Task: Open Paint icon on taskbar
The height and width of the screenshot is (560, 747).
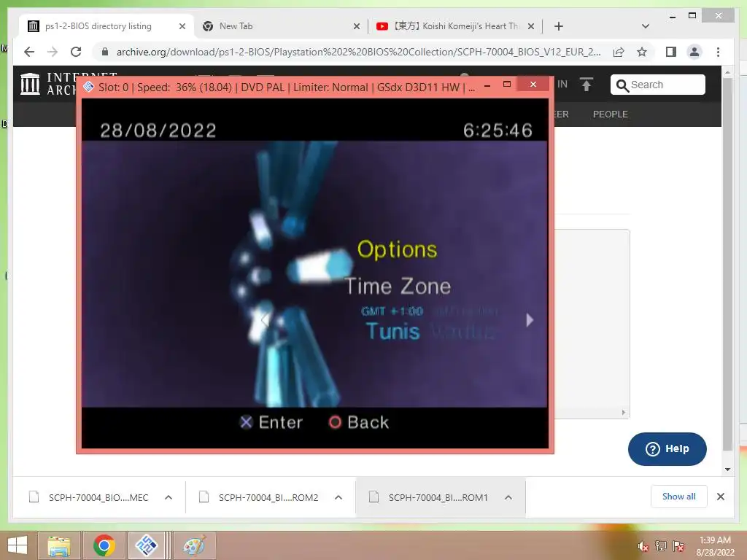Action: (194, 545)
